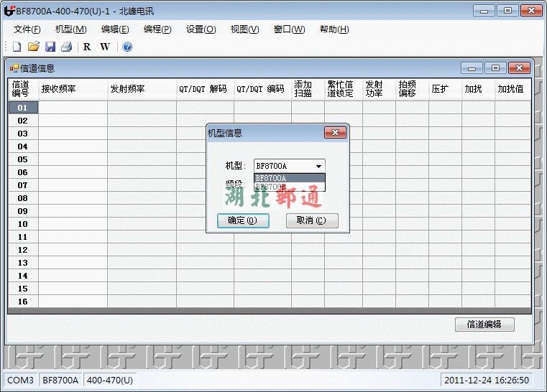
Task: Click the R read-from-radio icon
Action: click(x=87, y=47)
